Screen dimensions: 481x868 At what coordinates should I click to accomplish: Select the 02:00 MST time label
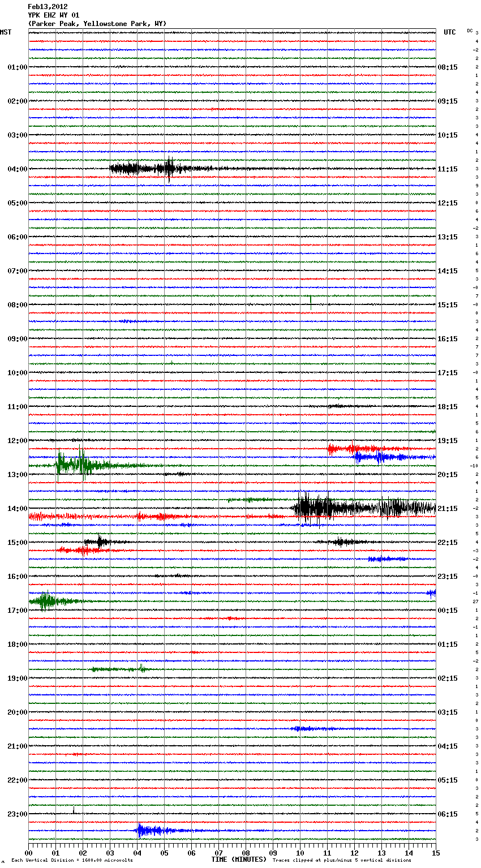18,101
